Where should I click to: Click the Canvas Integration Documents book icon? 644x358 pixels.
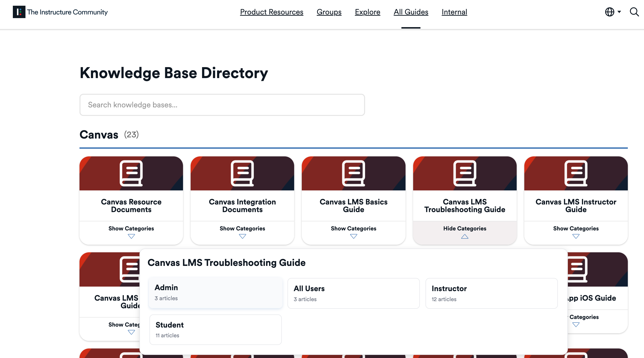click(242, 173)
